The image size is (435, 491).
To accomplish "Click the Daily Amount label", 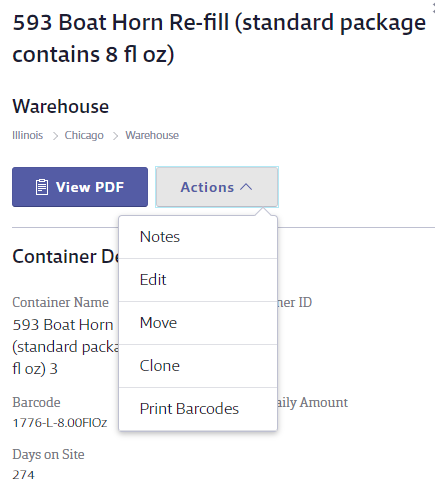I will pyautogui.click(x=313, y=403).
